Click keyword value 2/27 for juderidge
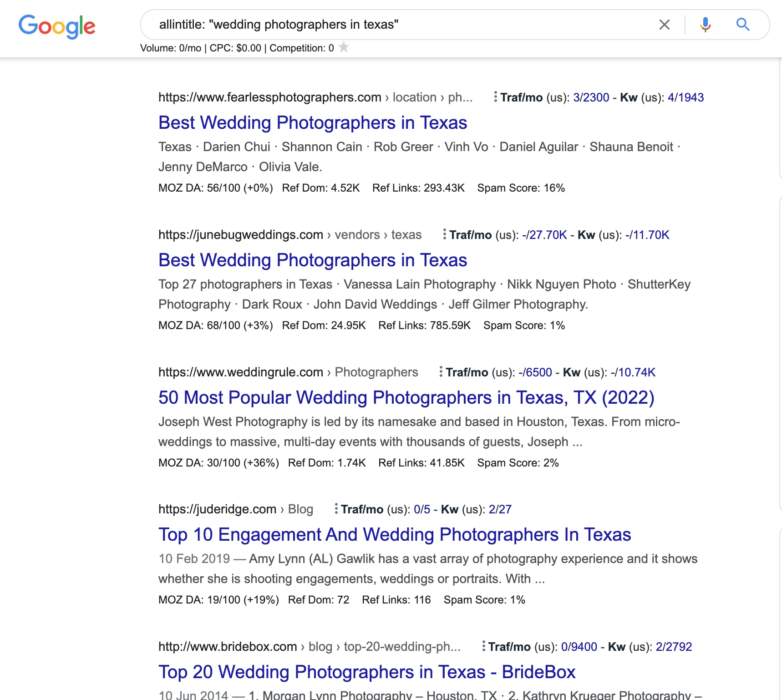Viewport: 782px width, 700px height. 500,509
